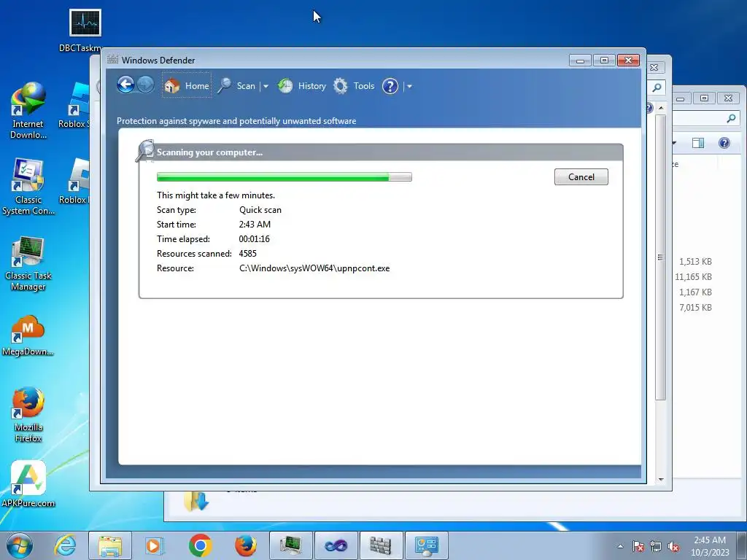747x560 pixels.
Task: Toggle preview pane icon in the rear Explorer window
Action: point(698,143)
